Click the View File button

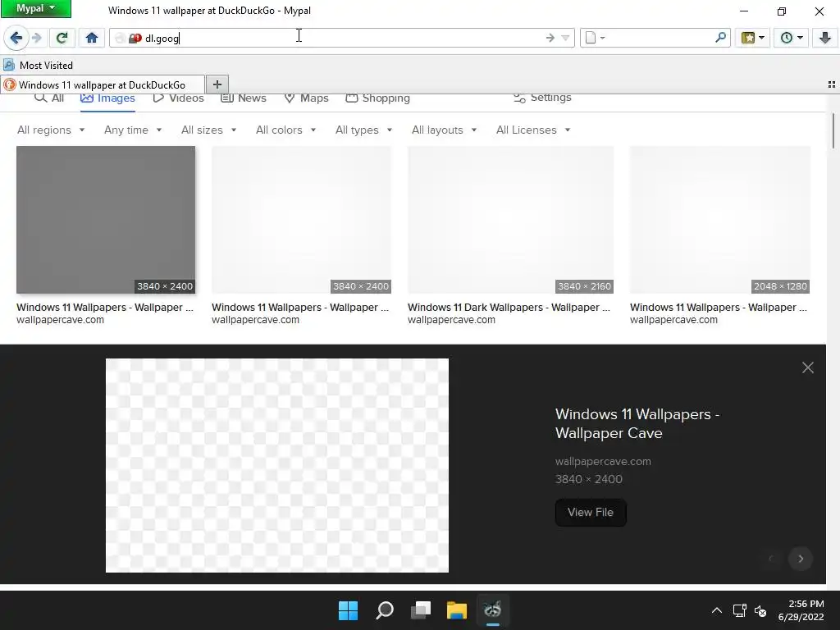click(591, 513)
